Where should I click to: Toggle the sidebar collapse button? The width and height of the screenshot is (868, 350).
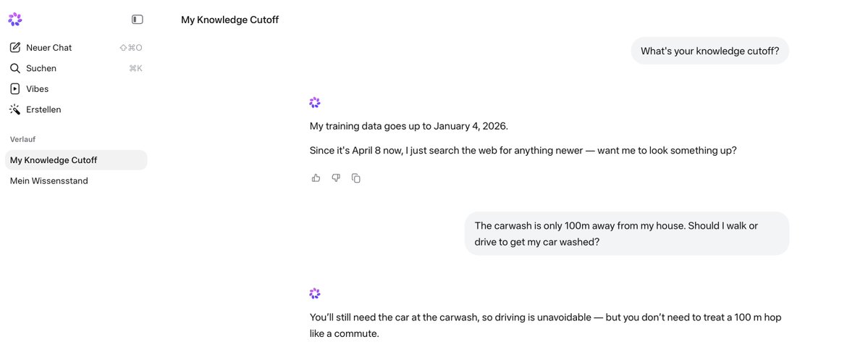pyautogui.click(x=138, y=20)
